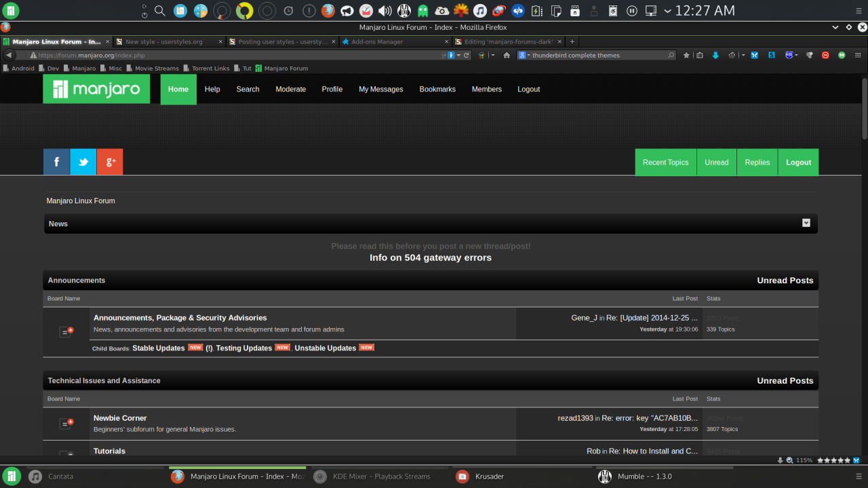Click the Stylish icon in the toolbar
The width and height of the screenshot is (868, 488).
(771, 55)
